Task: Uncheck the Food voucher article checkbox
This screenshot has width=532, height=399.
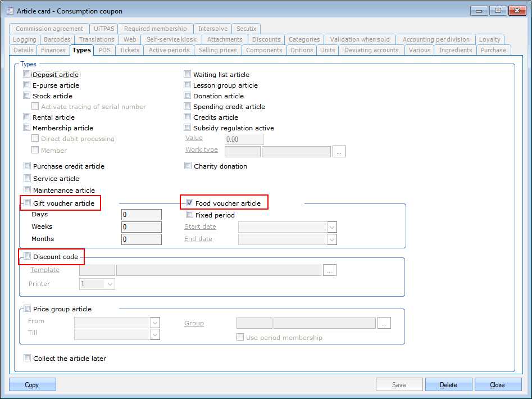Action: click(190, 203)
